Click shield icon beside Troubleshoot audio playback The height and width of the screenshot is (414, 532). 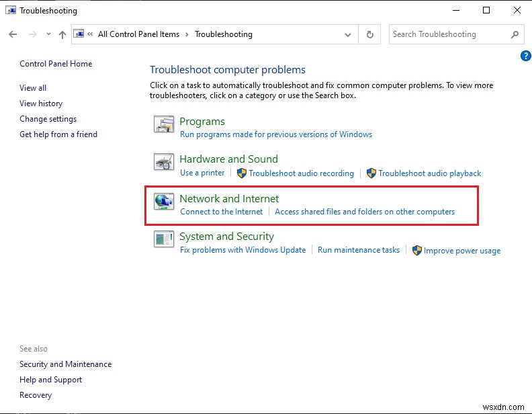coord(371,173)
